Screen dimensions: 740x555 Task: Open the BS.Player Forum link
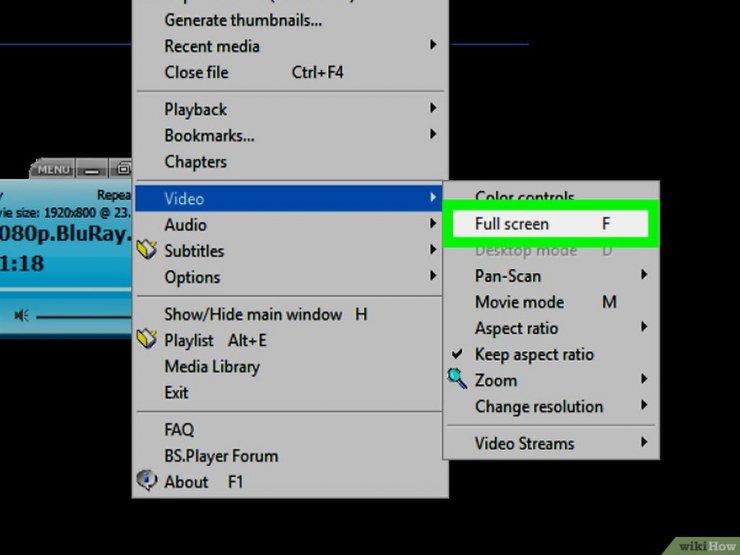[221, 455]
